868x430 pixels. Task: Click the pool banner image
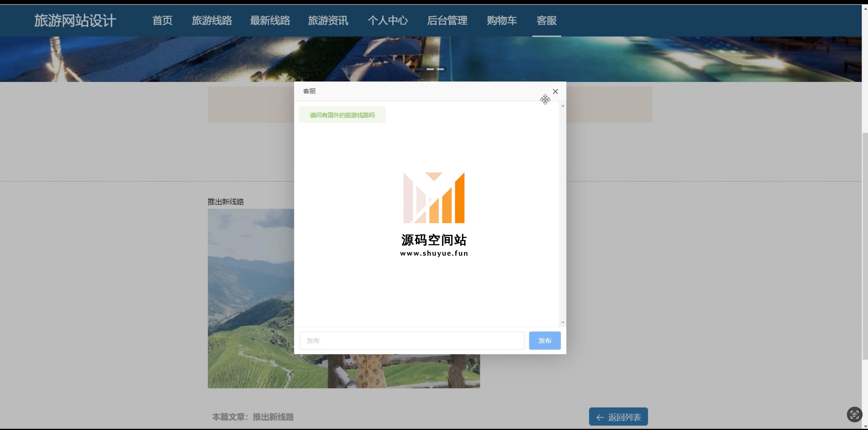click(x=431, y=59)
